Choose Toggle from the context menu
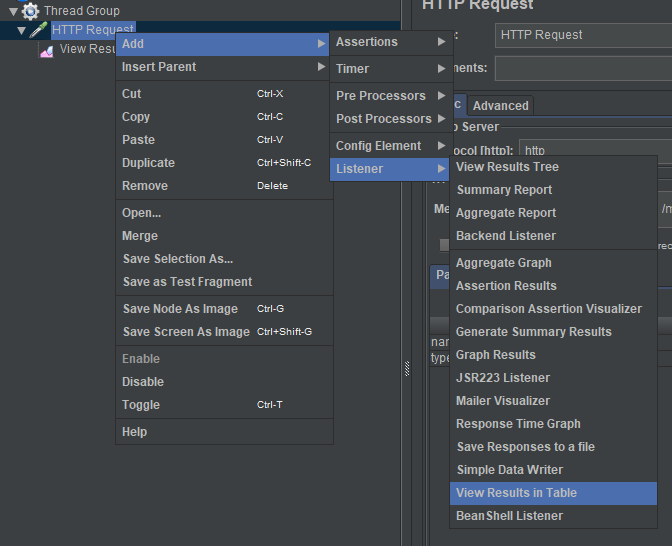The height and width of the screenshot is (546, 672). click(222, 405)
